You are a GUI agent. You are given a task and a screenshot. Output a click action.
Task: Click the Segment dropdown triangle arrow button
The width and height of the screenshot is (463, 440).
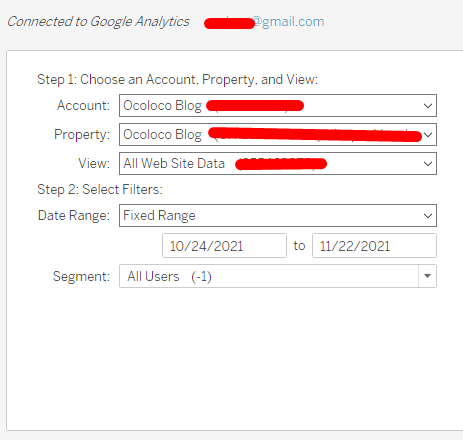427,276
